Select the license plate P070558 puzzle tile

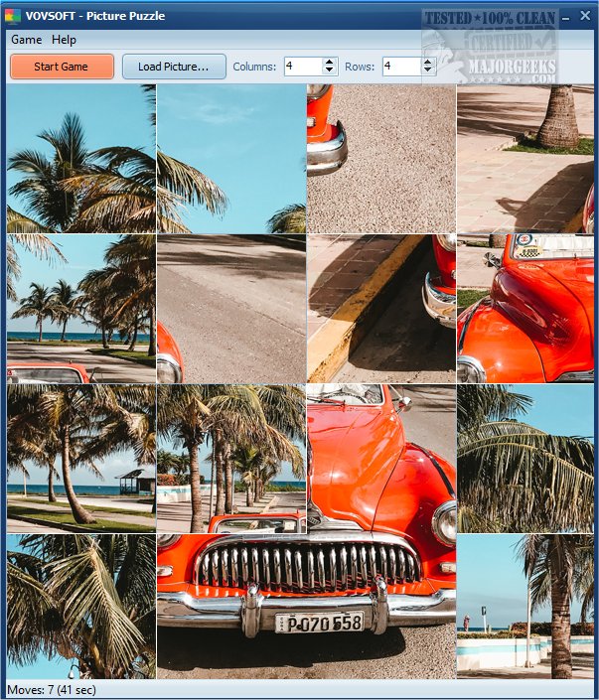pos(306,607)
